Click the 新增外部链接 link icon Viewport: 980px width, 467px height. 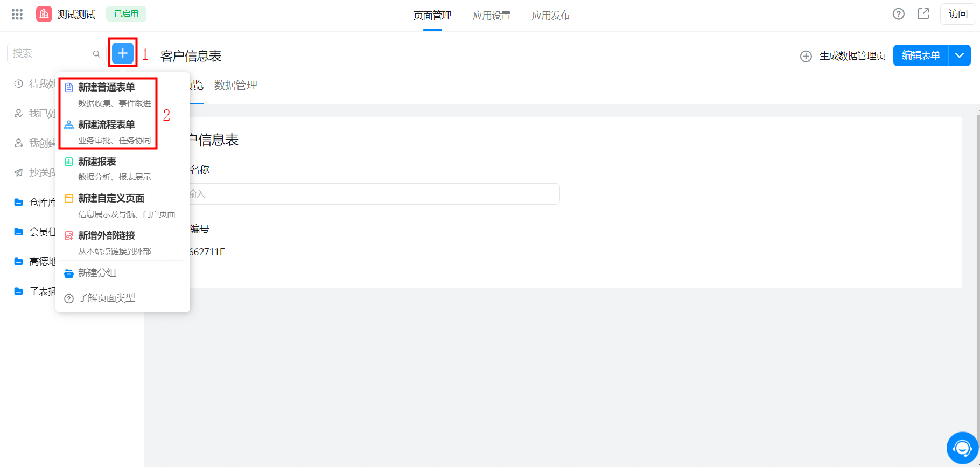[69, 235]
